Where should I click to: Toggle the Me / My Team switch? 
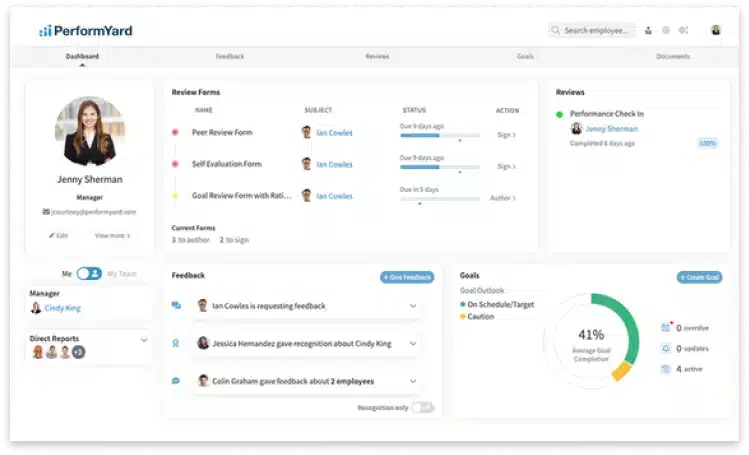point(89,273)
